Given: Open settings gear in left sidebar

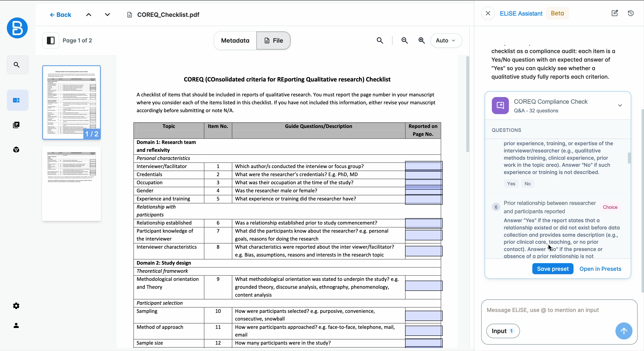Looking at the screenshot, I should (x=16, y=306).
